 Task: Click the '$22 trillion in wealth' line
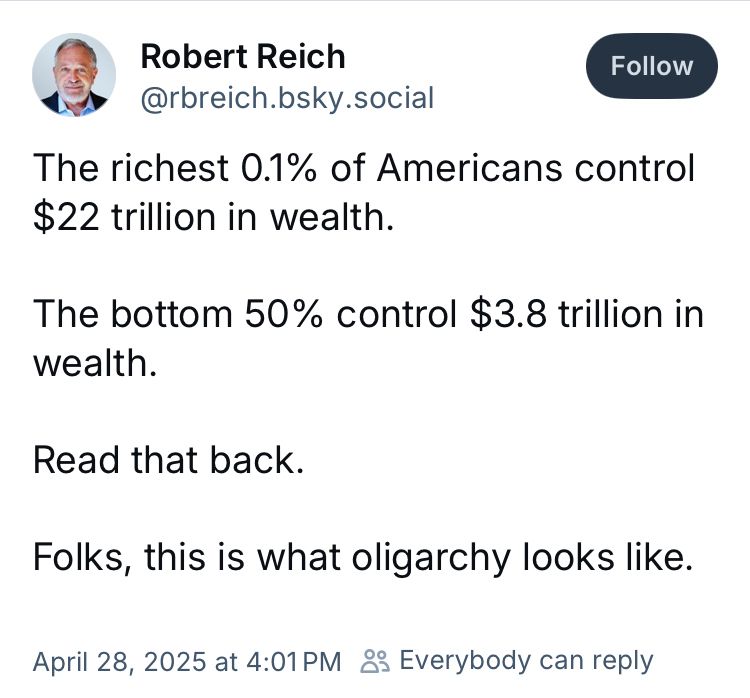pos(213,217)
